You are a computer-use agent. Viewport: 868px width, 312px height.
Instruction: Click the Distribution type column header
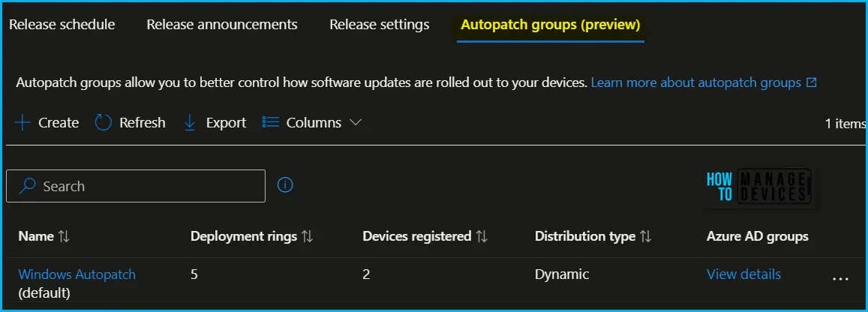(x=585, y=237)
